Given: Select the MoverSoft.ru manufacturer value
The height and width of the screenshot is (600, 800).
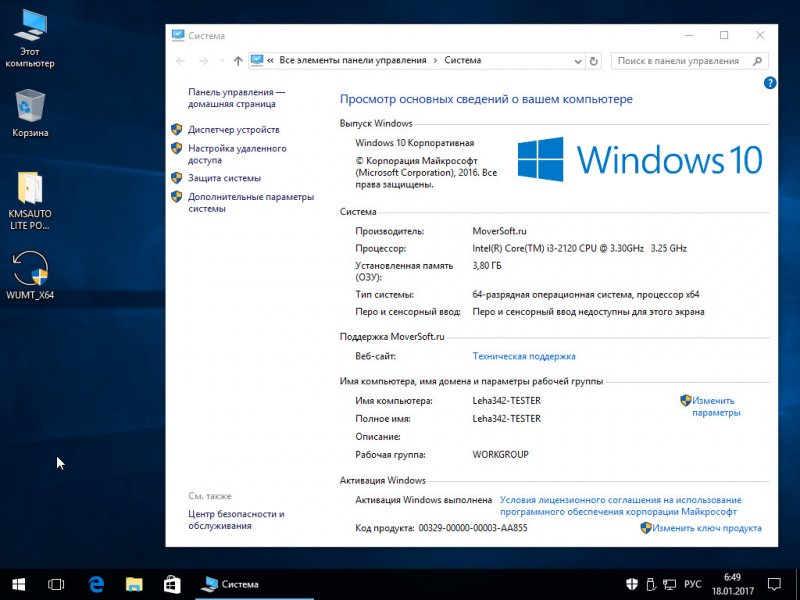Looking at the screenshot, I should (x=499, y=231).
